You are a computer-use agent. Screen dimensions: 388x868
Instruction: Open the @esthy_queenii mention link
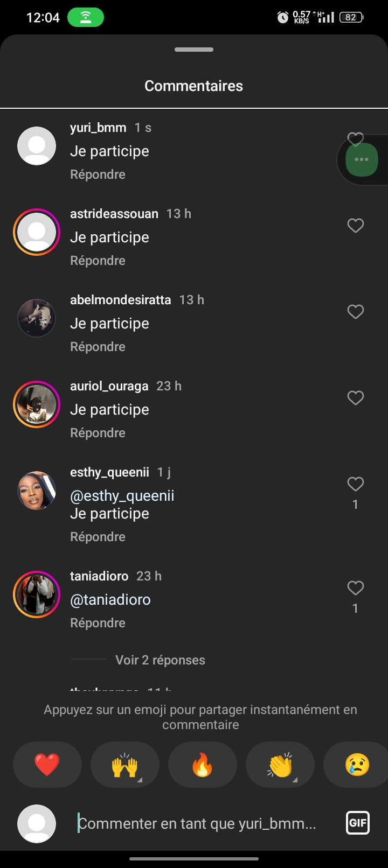pos(122,495)
